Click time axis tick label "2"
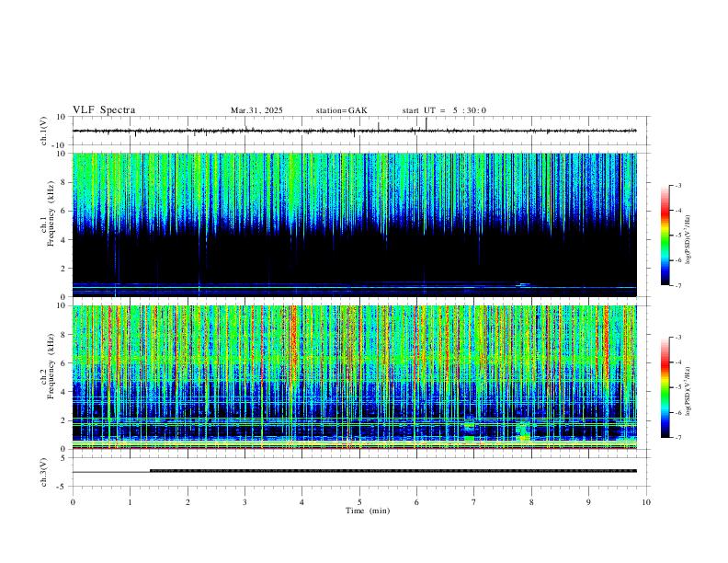Viewport: 728px width, 563px height. tap(188, 502)
